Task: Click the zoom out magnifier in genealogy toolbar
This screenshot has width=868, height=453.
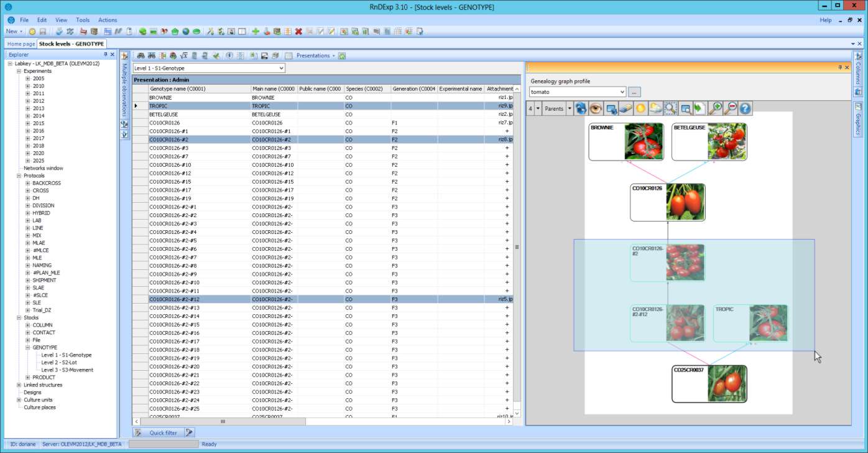Action: (x=731, y=108)
